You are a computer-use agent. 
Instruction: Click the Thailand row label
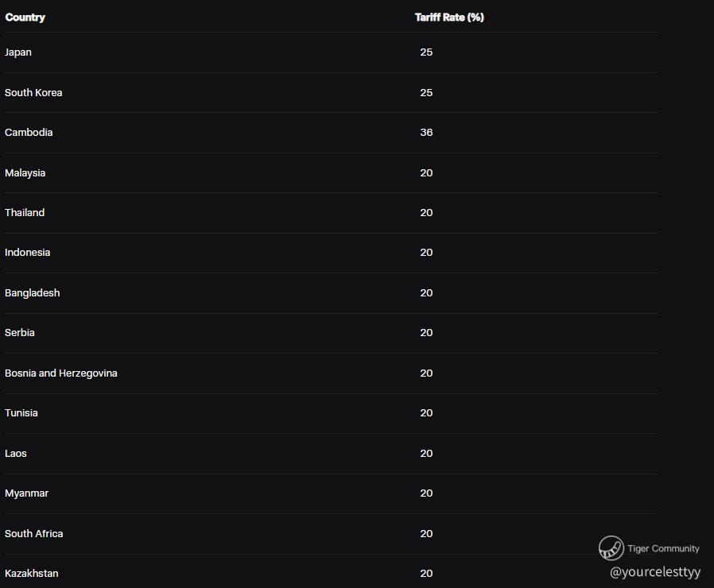(25, 212)
